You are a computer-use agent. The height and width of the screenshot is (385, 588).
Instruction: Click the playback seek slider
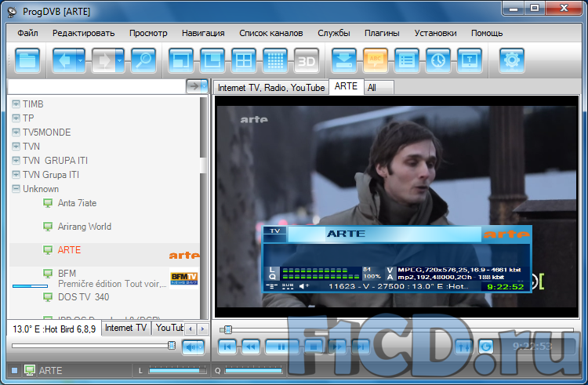(397, 329)
